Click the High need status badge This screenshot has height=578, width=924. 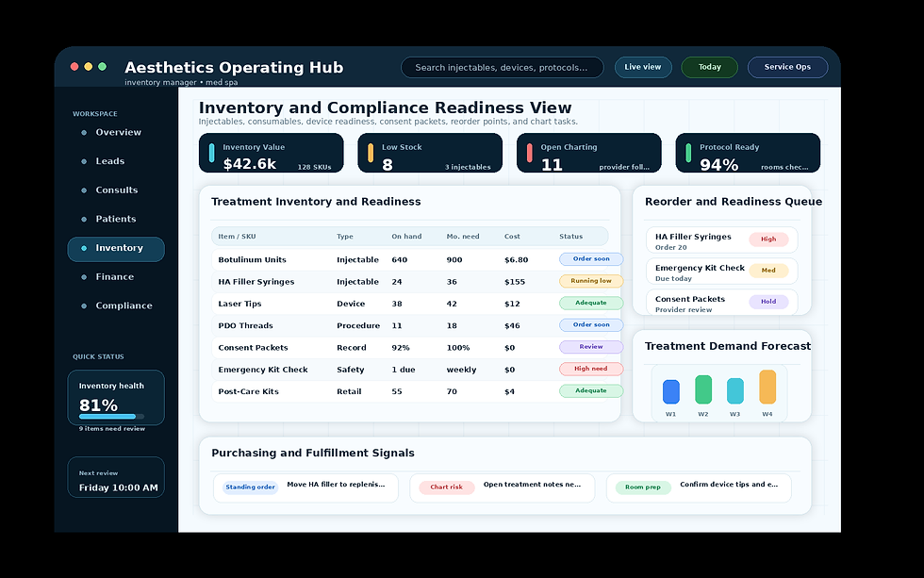[x=591, y=369]
